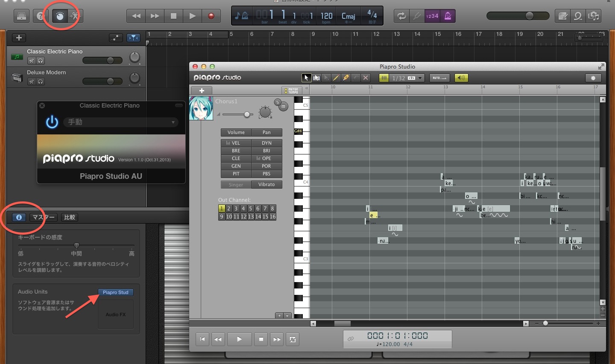This screenshot has width=615, height=364.
Task: Switch LCD display mode via note/metronome icon
Action: (241, 16)
